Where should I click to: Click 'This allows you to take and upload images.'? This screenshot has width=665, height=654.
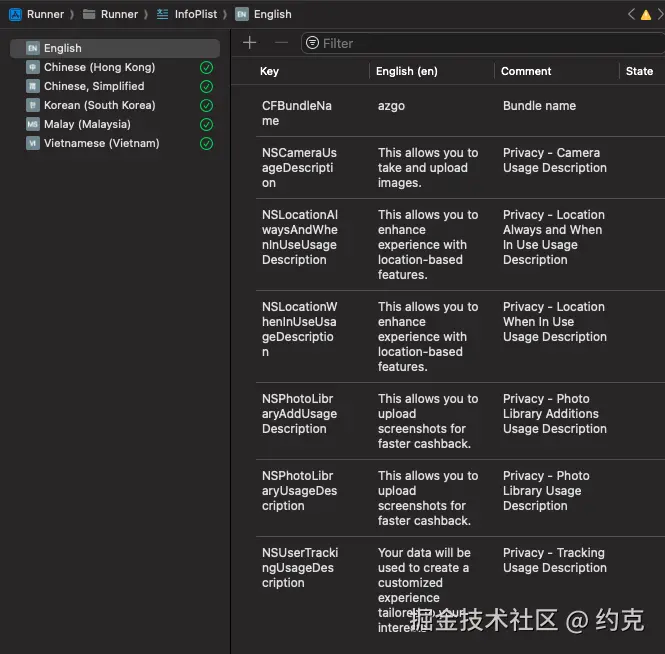click(x=428, y=168)
